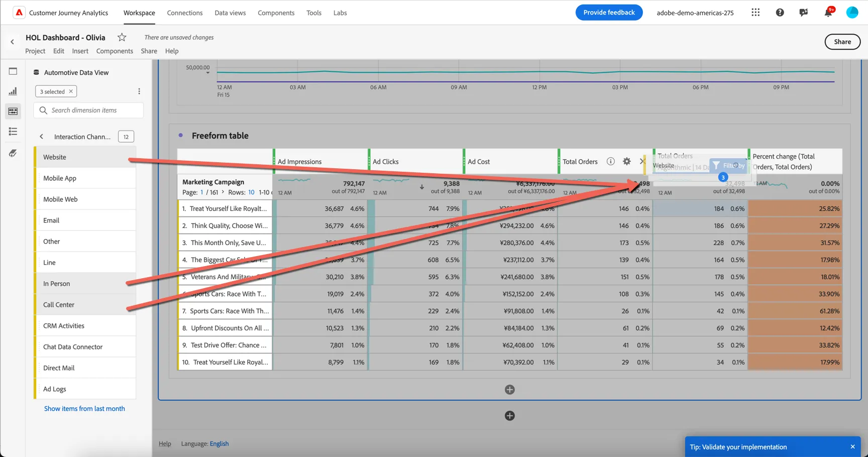Image resolution: width=868 pixels, height=457 pixels.
Task: Open the help question mark icon
Action: (780, 13)
